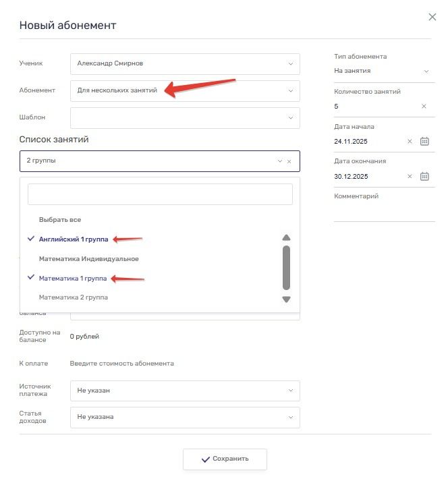Click the group search input field
Viewport: 448px width, 483px height.
click(160, 194)
